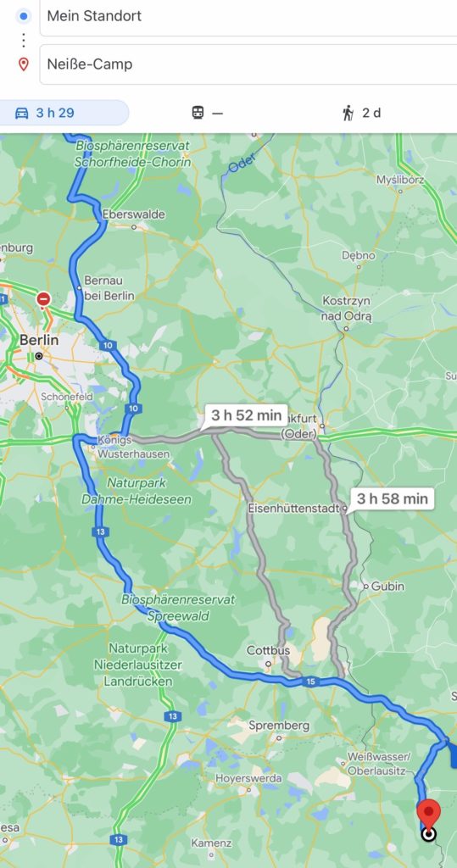
Task: Tap the blue current location dot icon
Action: click(23, 17)
